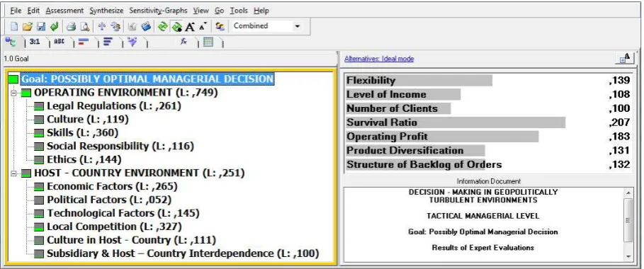
Task: Select the OPERATING ENVIRONMENT node
Action: pos(125,93)
